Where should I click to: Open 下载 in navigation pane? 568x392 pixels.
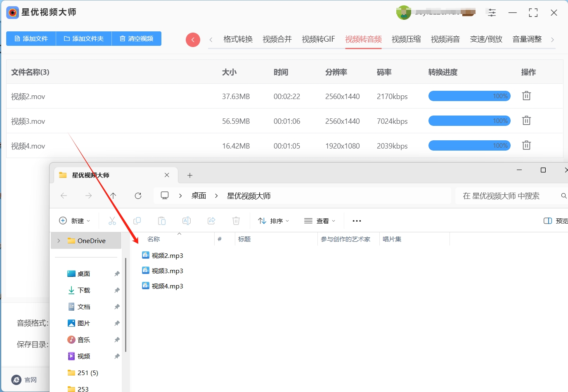click(84, 290)
